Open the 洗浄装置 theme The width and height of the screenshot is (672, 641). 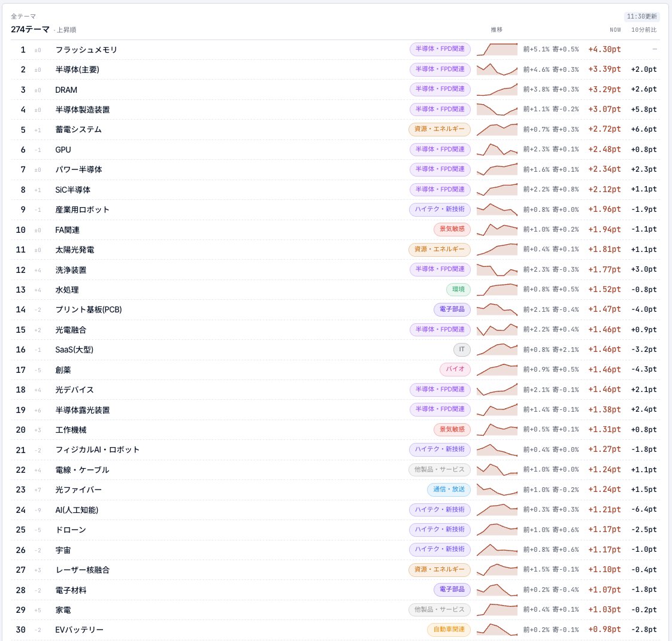(71, 270)
